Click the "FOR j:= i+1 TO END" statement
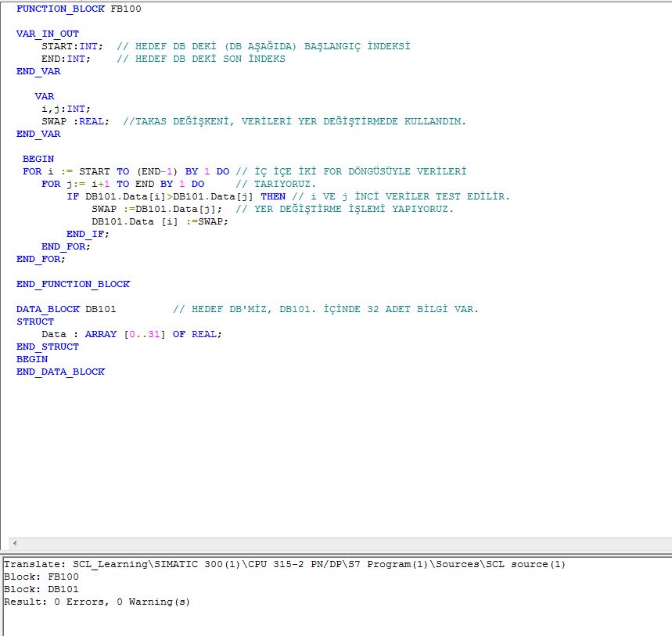This screenshot has height=636, width=672. (98, 184)
